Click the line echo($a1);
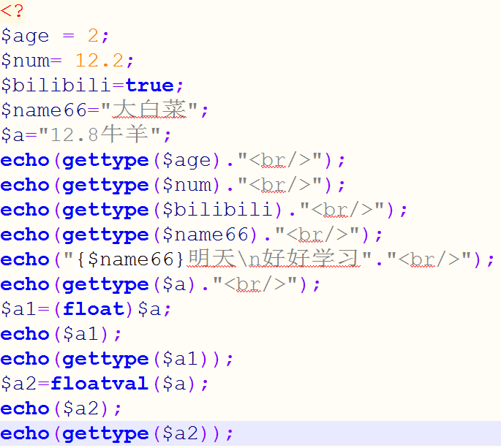The image size is (501, 448). tap(61, 334)
